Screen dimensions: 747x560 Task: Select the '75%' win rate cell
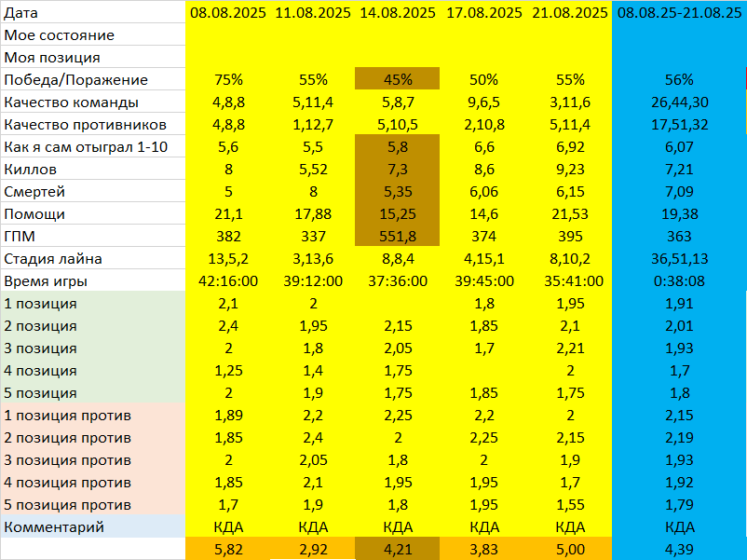pos(227,79)
